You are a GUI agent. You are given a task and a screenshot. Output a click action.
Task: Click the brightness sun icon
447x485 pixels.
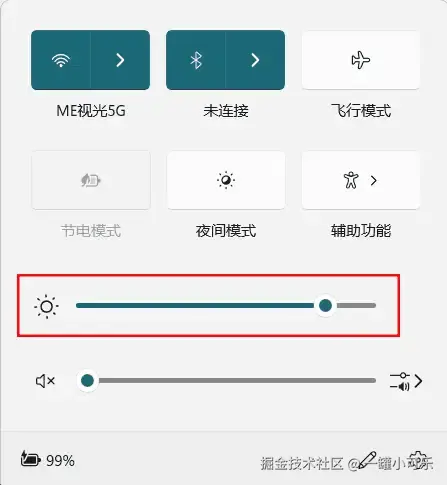46,306
